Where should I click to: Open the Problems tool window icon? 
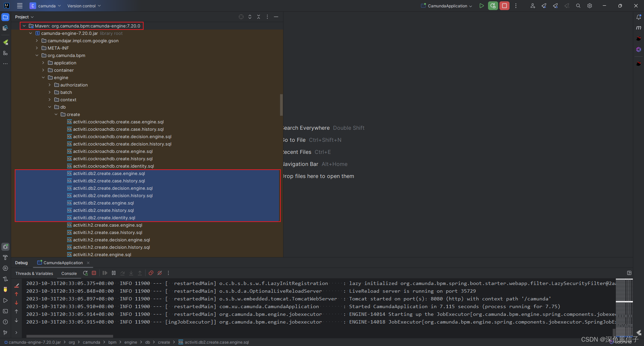coord(5,322)
